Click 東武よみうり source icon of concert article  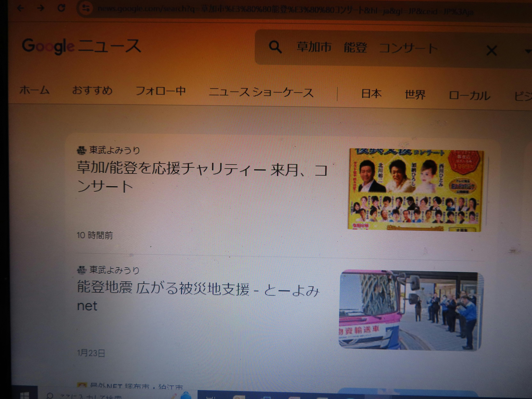coord(81,151)
